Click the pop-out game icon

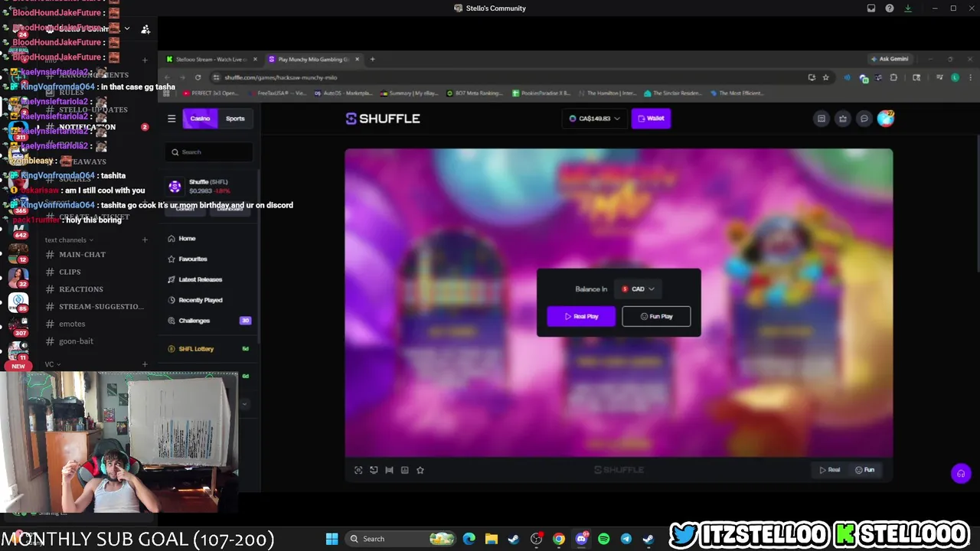click(x=374, y=470)
